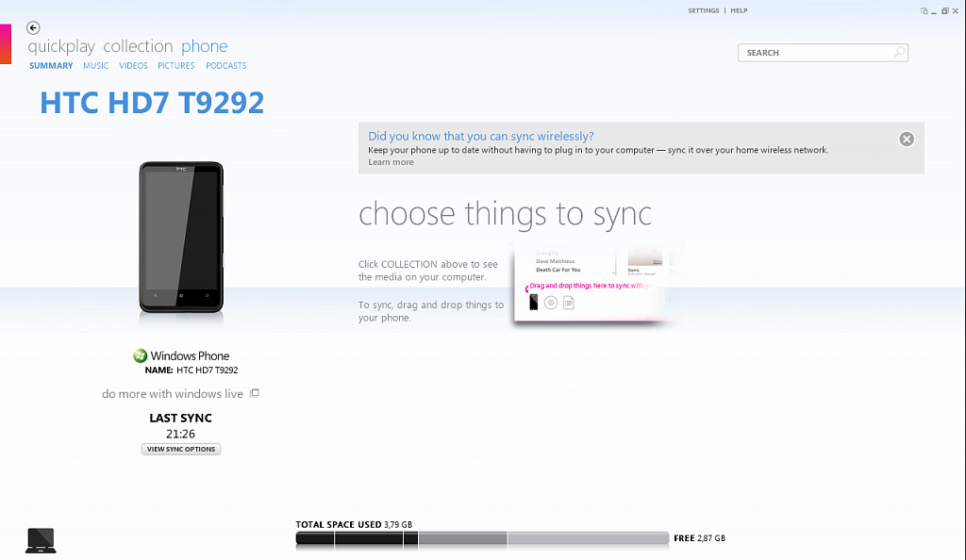The height and width of the screenshot is (560, 966).
Task: Click the 'FREE 2,87 GB' label
Action: pos(699,538)
